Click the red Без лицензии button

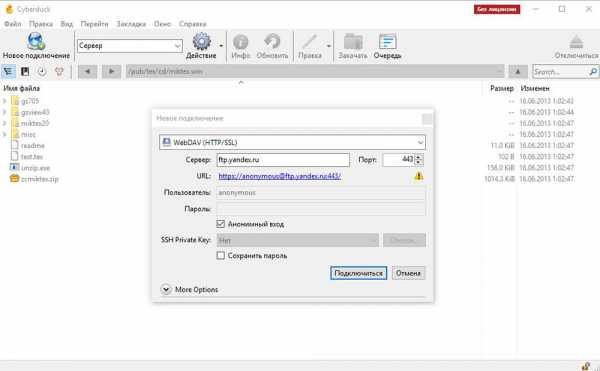[x=497, y=9]
